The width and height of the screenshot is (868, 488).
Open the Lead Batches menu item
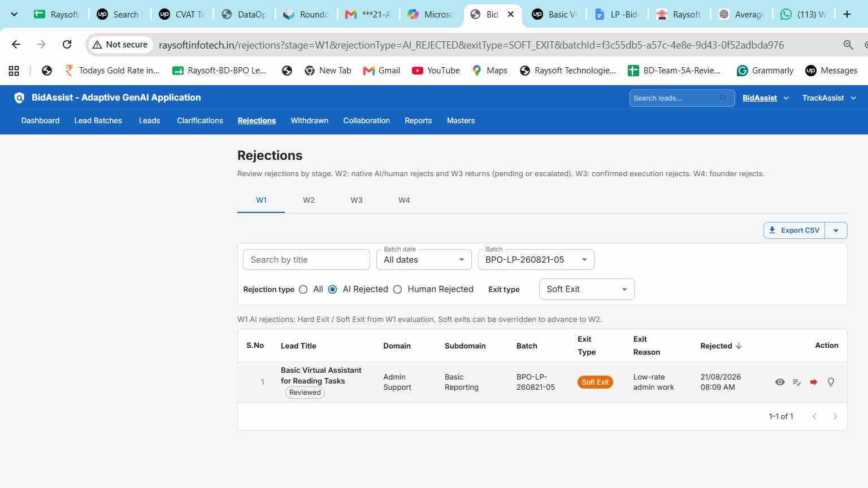point(98,121)
